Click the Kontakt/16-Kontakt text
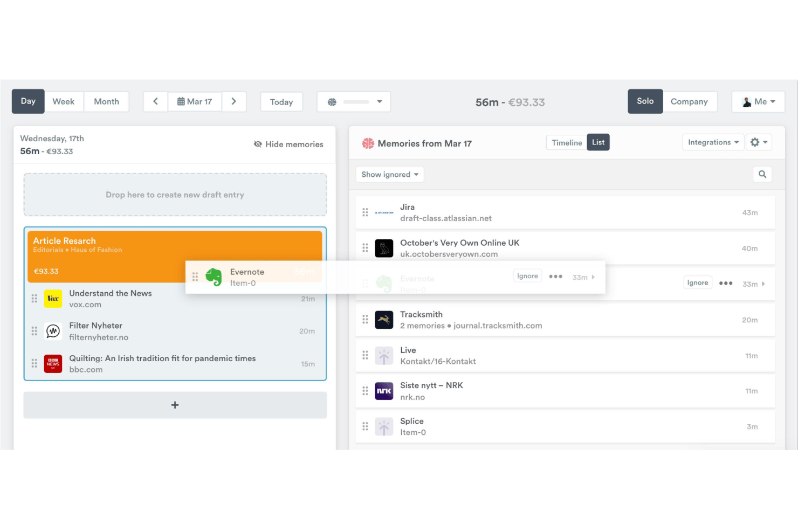The width and height of the screenshot is (798, 532). 438,361
